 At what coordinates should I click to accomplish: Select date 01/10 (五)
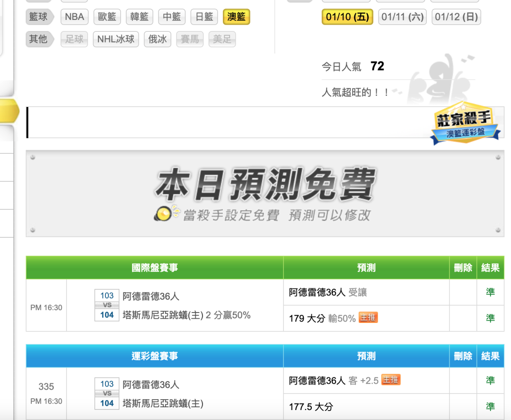point(347,17)
